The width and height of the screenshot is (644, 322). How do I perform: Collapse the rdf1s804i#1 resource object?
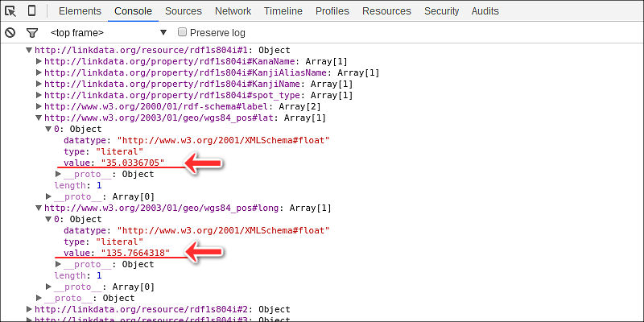[x=29, y=50]
